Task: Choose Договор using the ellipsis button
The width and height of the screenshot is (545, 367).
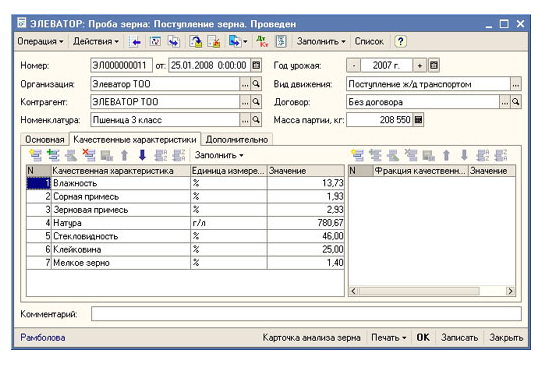Action: click(x=505, y=102)
